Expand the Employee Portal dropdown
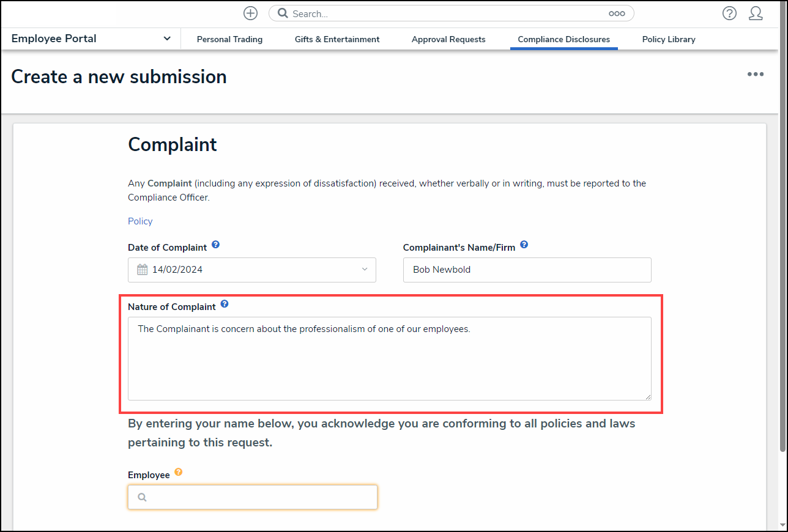 point(167,39)
